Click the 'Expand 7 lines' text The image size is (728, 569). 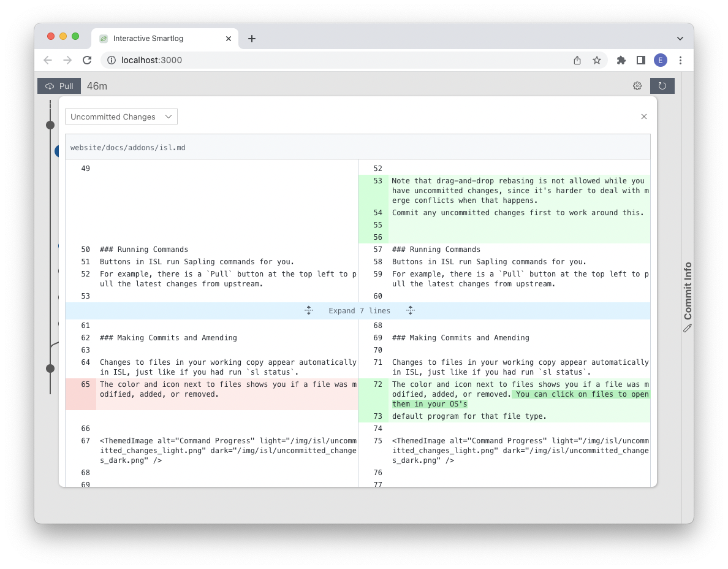coord(359,311)
